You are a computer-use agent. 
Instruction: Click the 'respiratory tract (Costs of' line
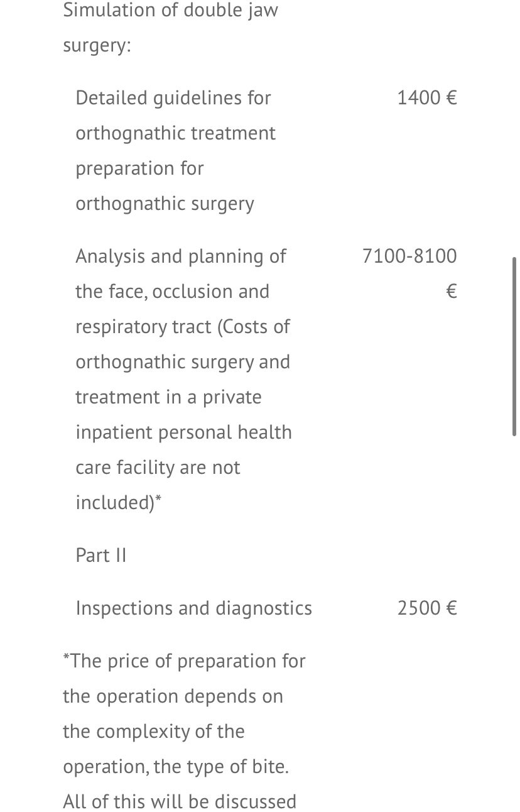coord(183,327)
